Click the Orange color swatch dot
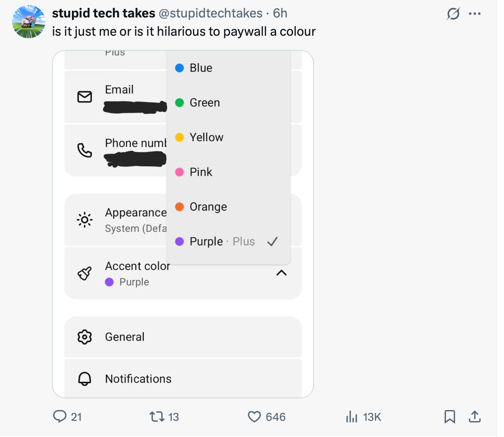This screenshot has width=504, height=437. click(179, 206)
